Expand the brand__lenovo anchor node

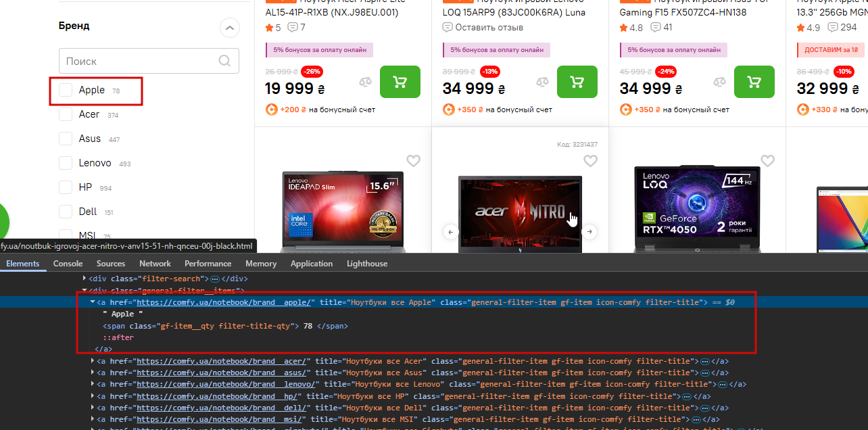click(x=93, y=385)
